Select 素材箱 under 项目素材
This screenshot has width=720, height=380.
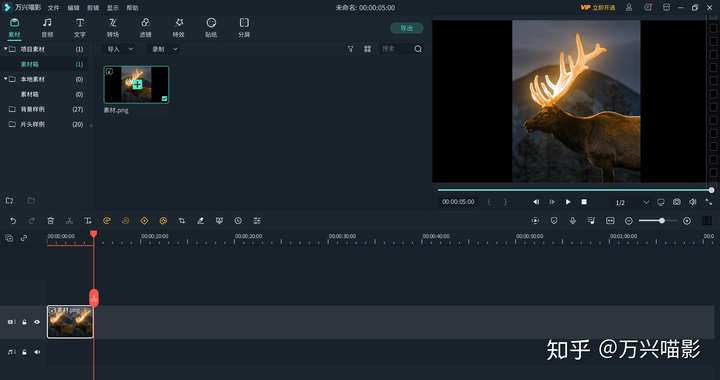click(x=30, y=64)
